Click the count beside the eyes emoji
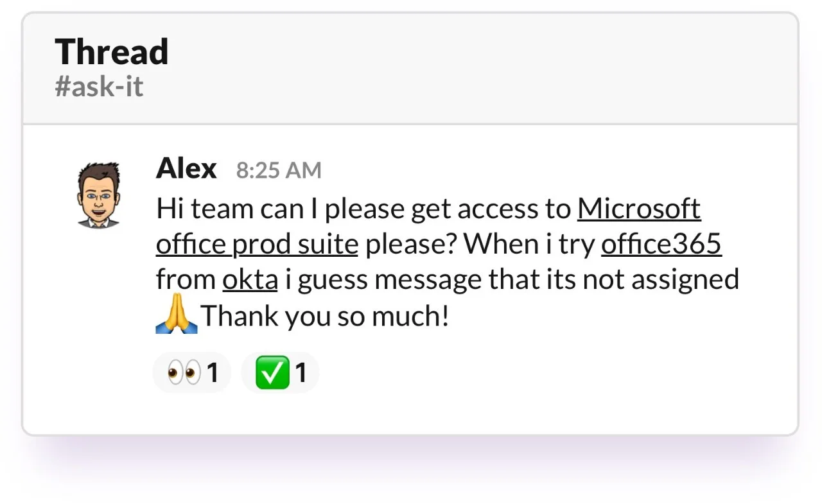The height and width of the screenshot is (504, 822). (213, 373)
